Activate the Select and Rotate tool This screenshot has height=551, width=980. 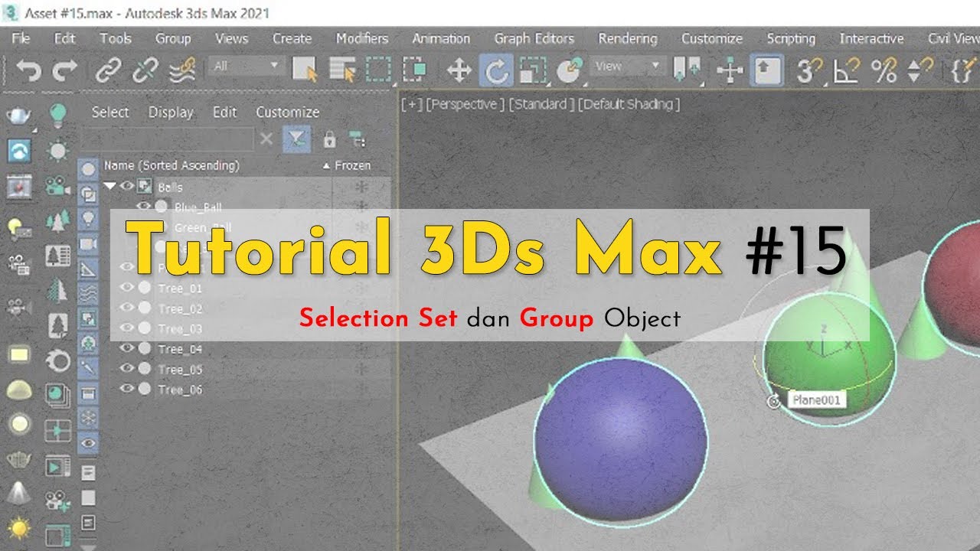point(496,71)
